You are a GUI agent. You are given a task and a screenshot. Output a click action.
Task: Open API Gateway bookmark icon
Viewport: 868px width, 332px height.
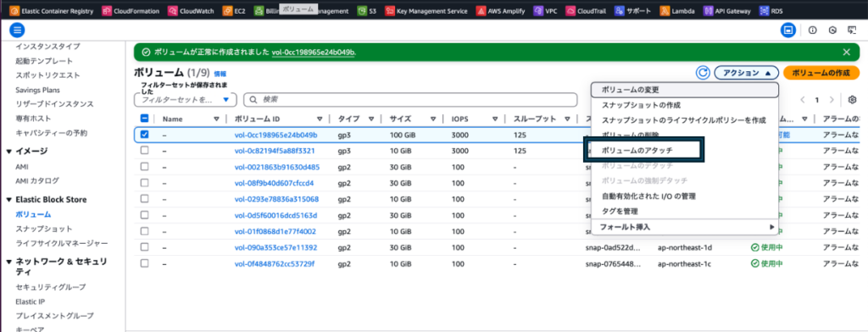click(x=708, y=10)
